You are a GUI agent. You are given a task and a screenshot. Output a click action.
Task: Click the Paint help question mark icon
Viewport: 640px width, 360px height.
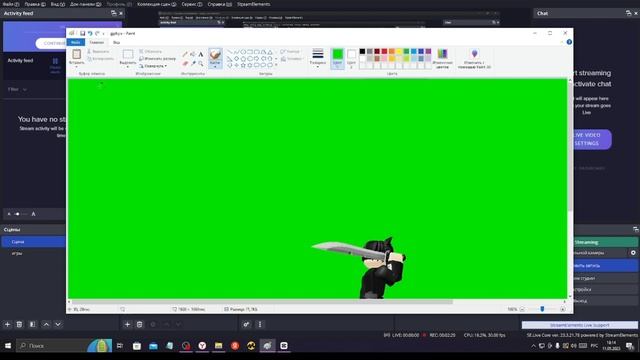[x=569, y=42]
